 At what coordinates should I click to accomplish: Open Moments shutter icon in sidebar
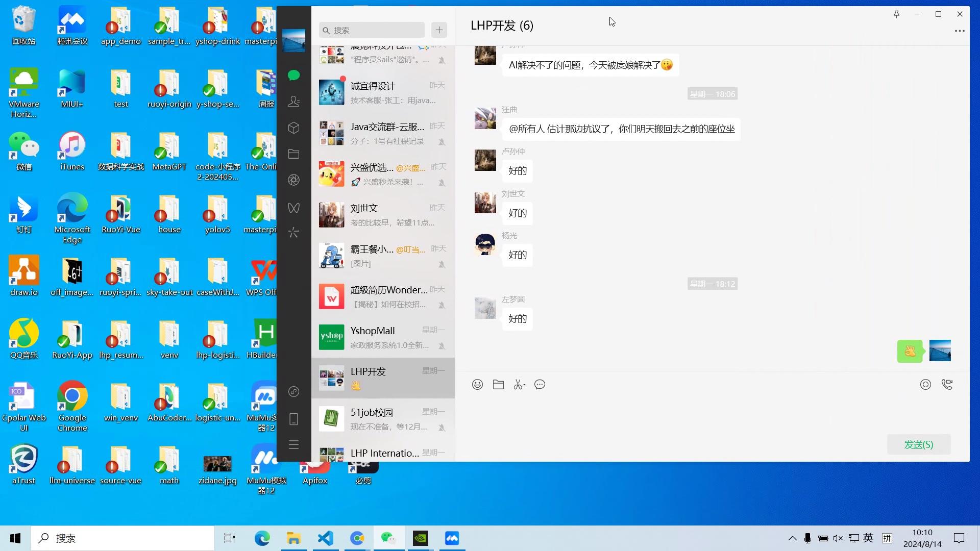pos(293,180)
